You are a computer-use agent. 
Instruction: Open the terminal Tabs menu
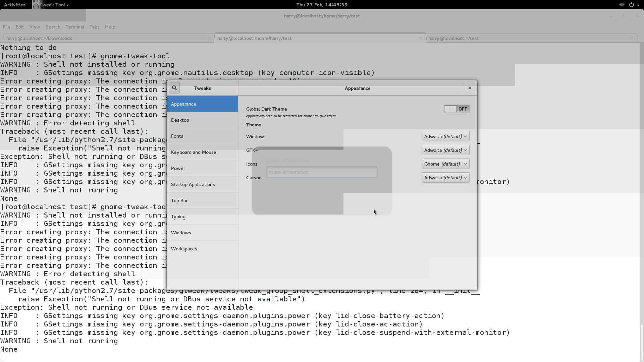click(x=94, y=27)
